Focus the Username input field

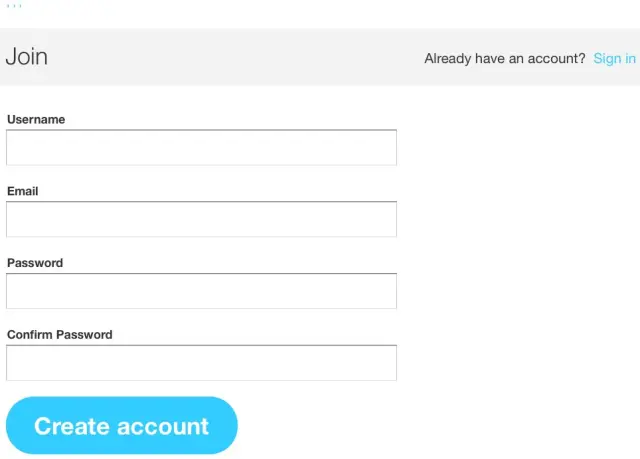pyautogui.click(x=201, y=147)
